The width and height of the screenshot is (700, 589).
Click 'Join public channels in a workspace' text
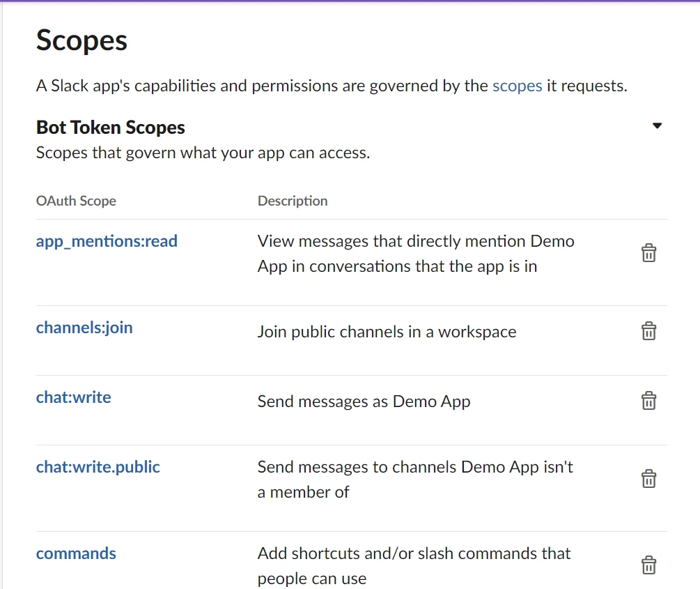[x=387, y=332]
